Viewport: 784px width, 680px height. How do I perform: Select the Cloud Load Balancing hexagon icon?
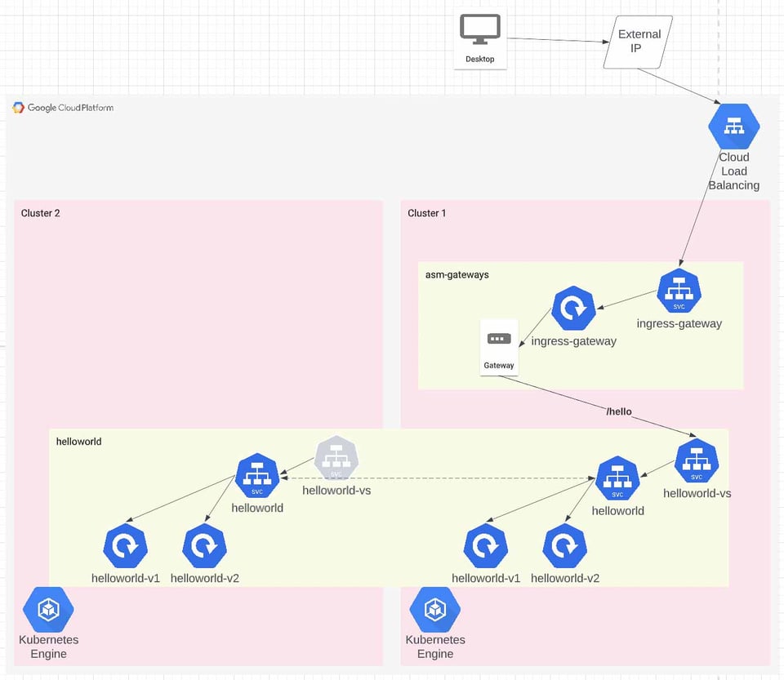tap(734, 127)
